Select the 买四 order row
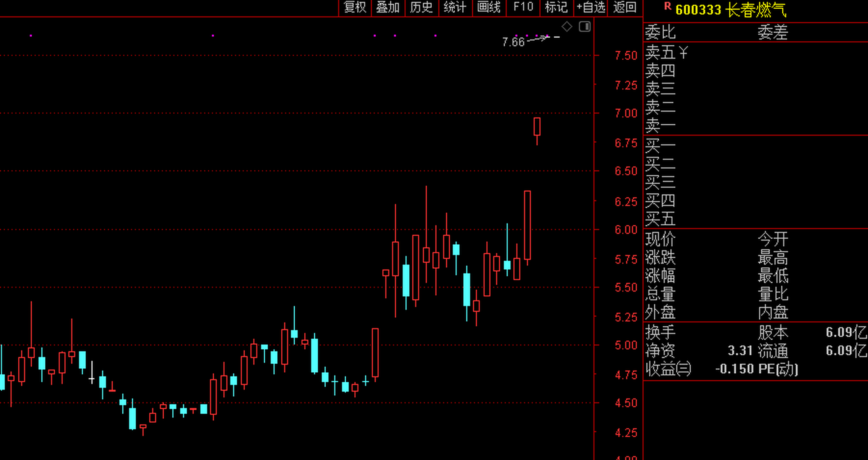 [755, 201]
